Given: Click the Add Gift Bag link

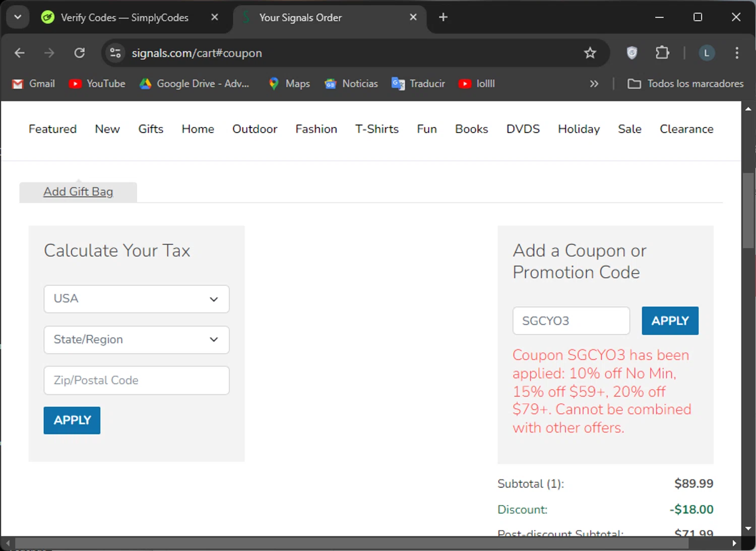Looking at the screenshot, I should coord(78,192).
